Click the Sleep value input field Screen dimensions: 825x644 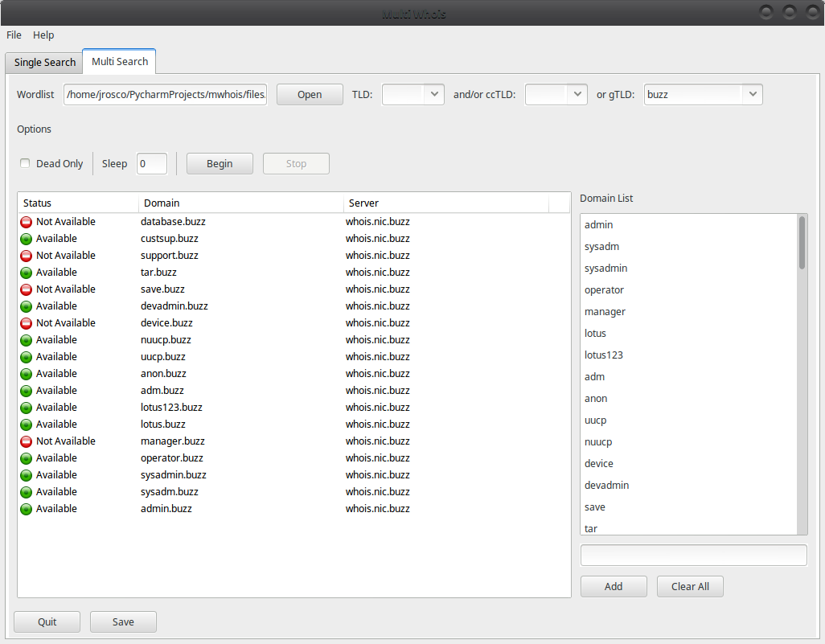[152, 164]
